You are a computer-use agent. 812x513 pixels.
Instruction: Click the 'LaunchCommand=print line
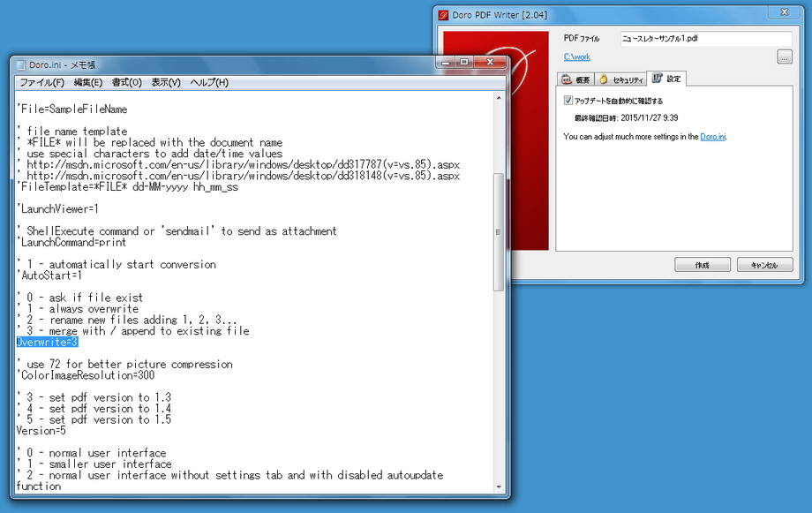(71, 243)
